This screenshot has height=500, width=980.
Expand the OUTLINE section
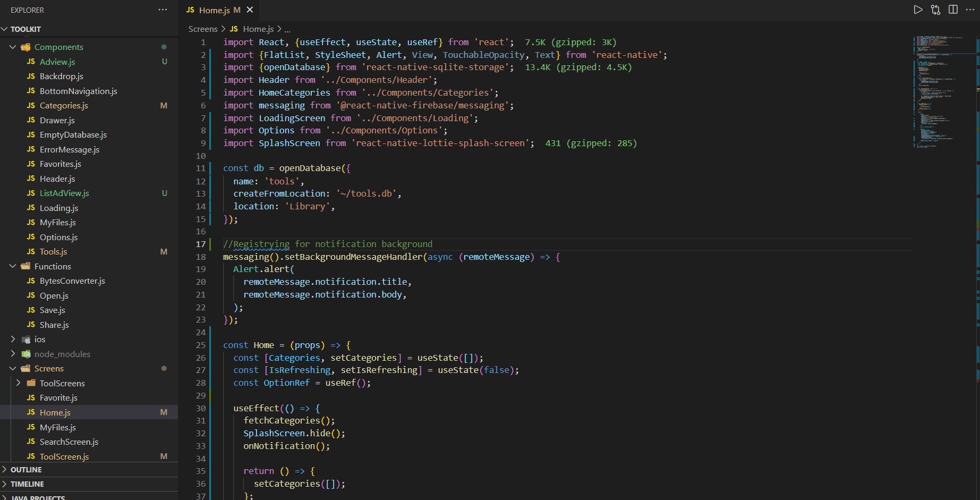(x=89, y=470)
